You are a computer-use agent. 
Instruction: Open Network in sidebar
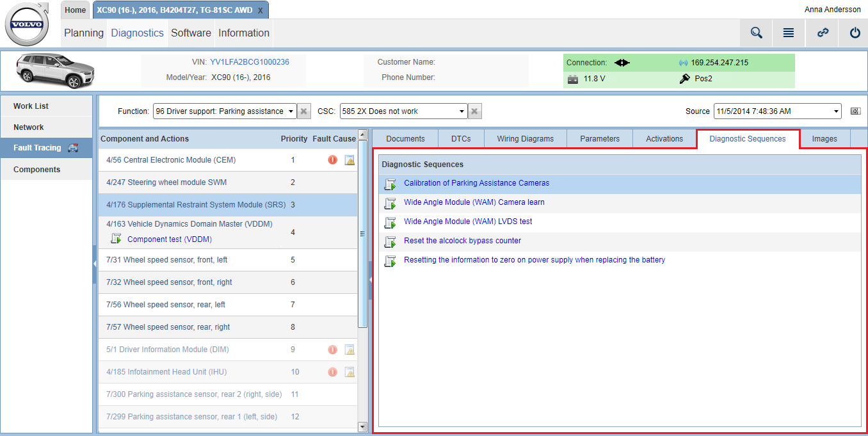pyautogui.click(x=47, y=127)
